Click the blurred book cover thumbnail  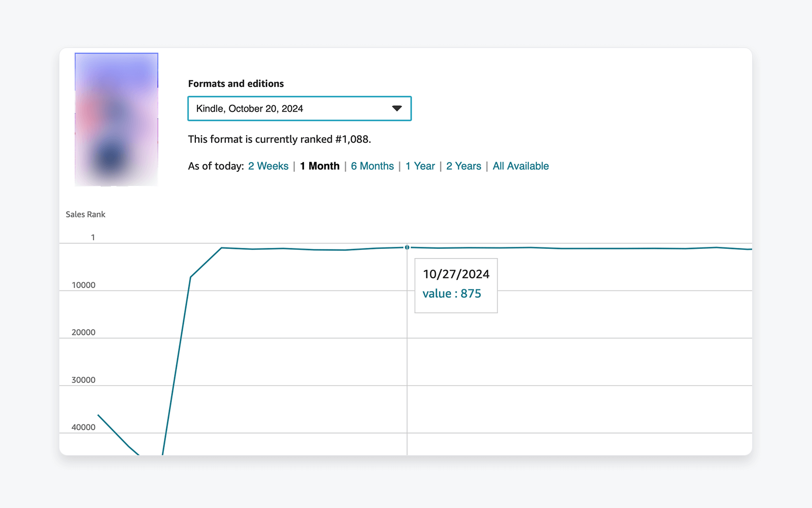pos(116,119)
